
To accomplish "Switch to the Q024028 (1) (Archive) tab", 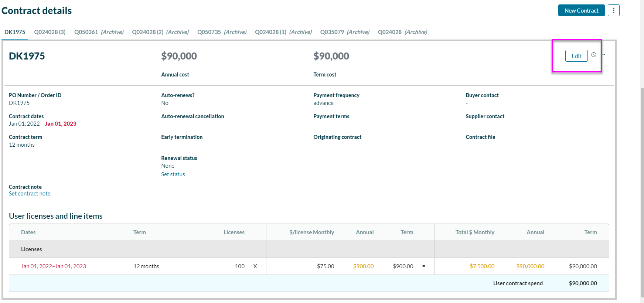I will 283,32.
